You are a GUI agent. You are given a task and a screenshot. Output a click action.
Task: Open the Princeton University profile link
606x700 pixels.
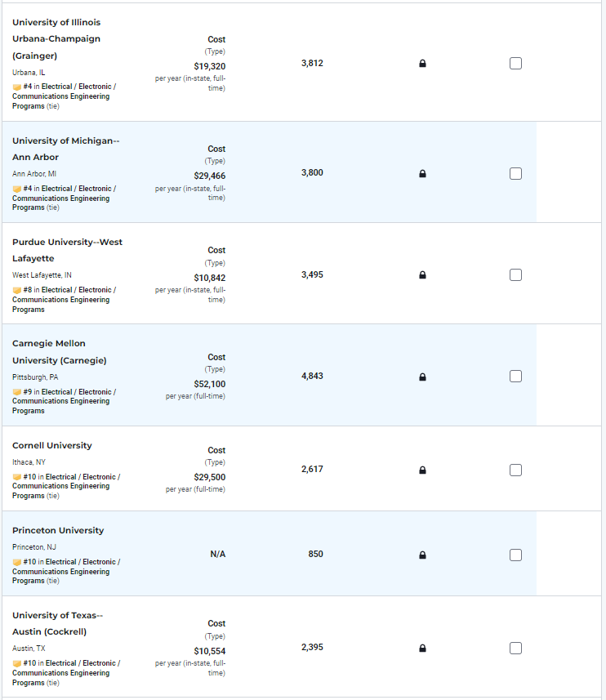point(58,530)
